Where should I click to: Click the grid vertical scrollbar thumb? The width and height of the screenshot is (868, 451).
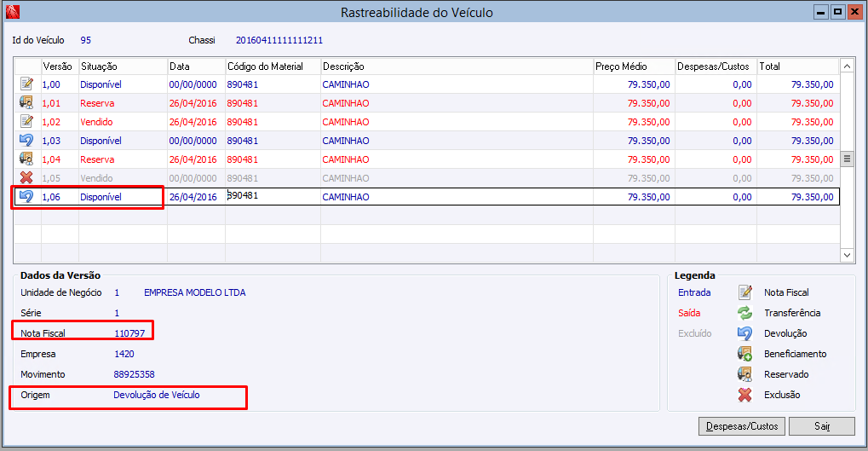click(847, 159)
